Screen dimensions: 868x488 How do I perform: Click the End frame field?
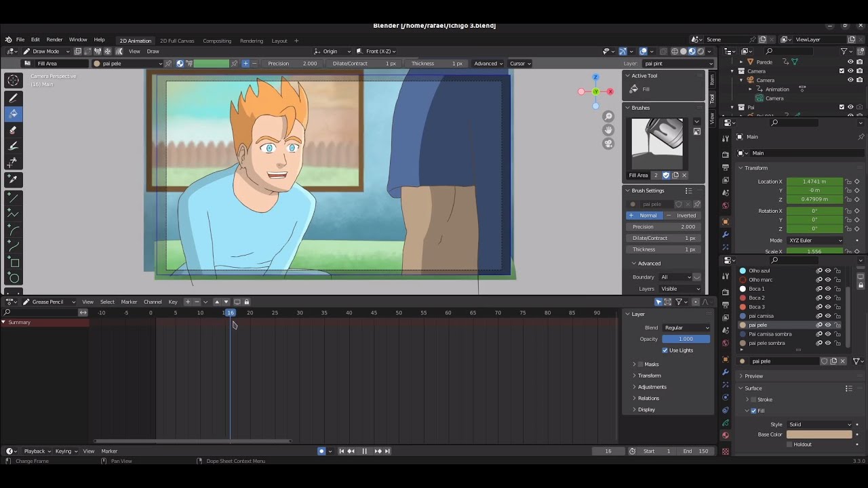696,451
